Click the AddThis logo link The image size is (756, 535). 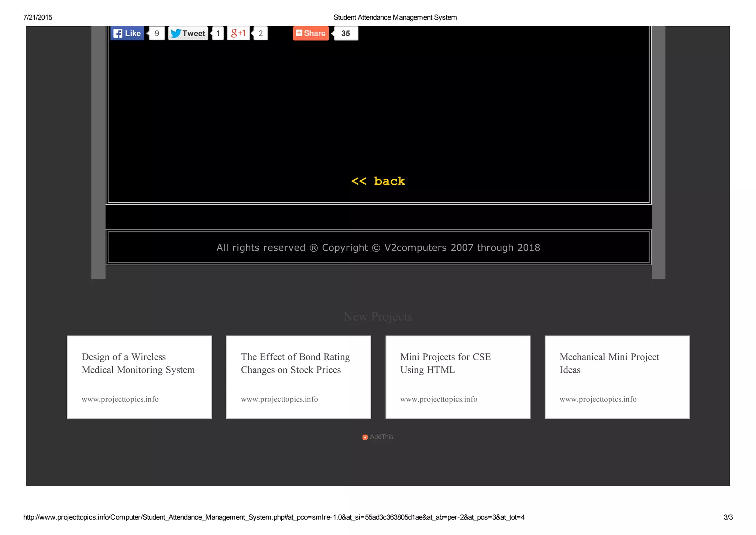[x=378, y=437]
